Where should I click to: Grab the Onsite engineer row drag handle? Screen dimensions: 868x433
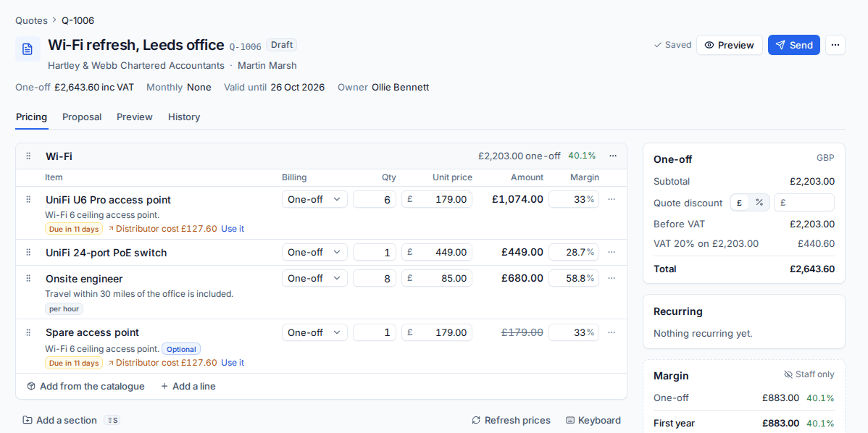tap(28, 278)
